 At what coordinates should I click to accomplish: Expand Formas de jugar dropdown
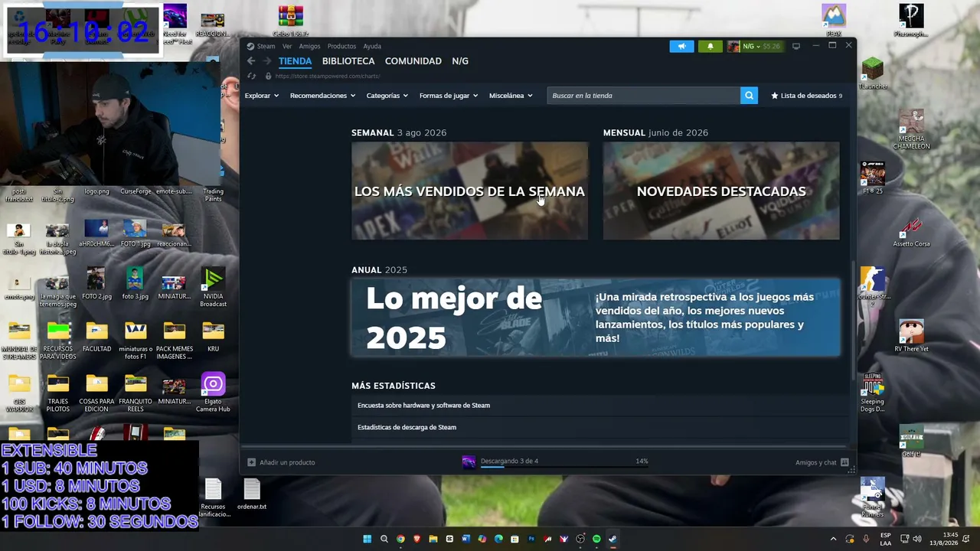coord(449,96)
